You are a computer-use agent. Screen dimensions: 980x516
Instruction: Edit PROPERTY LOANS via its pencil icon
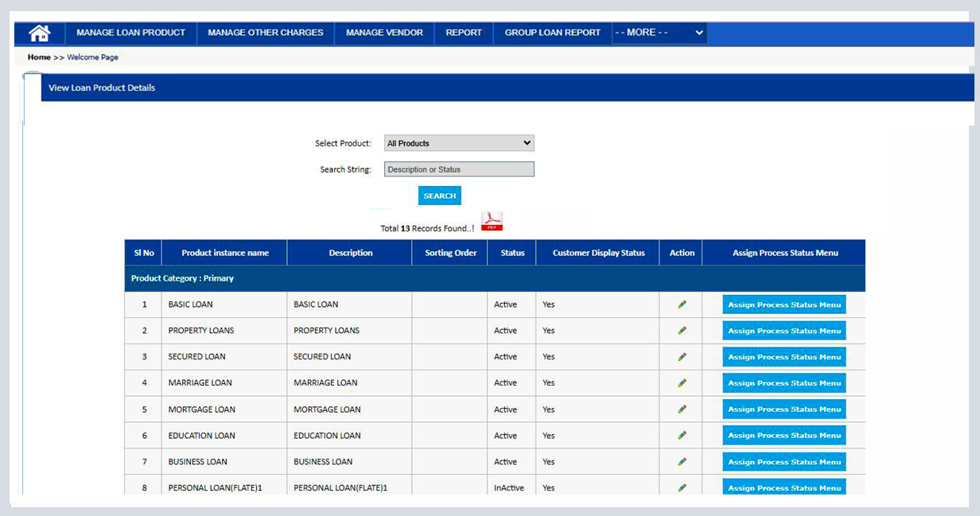tap(682, 330)
